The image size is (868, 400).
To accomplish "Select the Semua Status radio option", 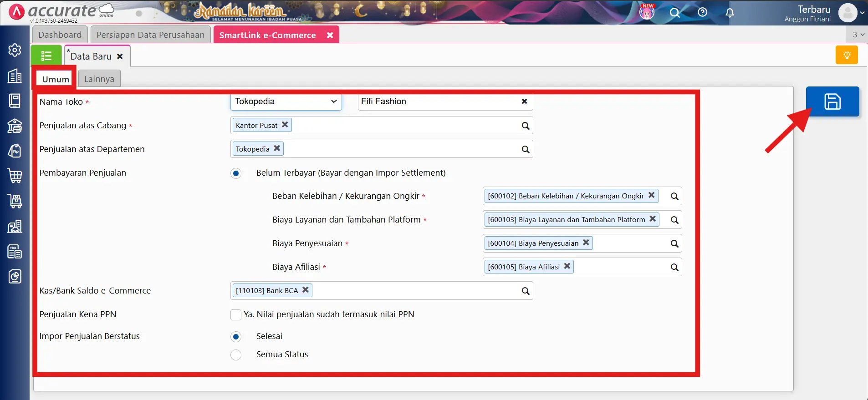I will pos(236,355).
